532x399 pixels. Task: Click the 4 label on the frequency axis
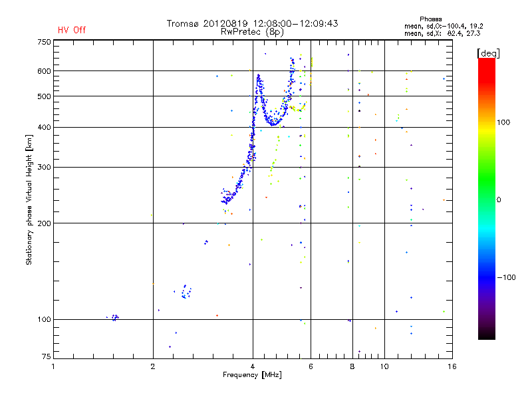(x=253, y=367)
